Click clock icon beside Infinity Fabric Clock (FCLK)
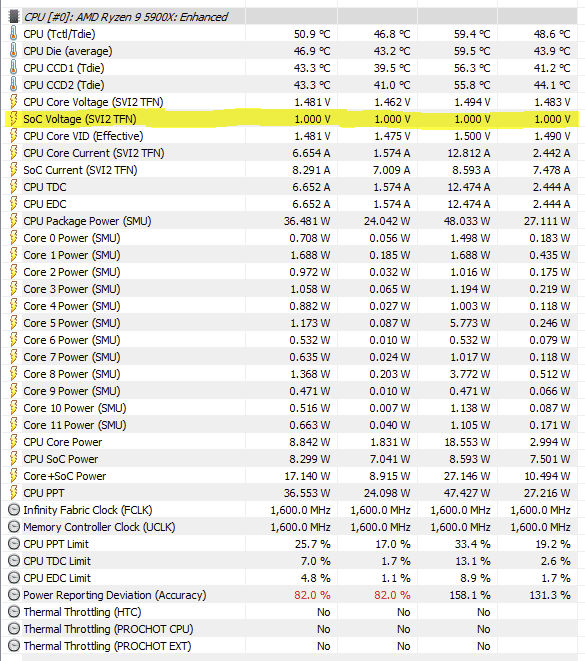Screen dimensions: 585x661 14,510
